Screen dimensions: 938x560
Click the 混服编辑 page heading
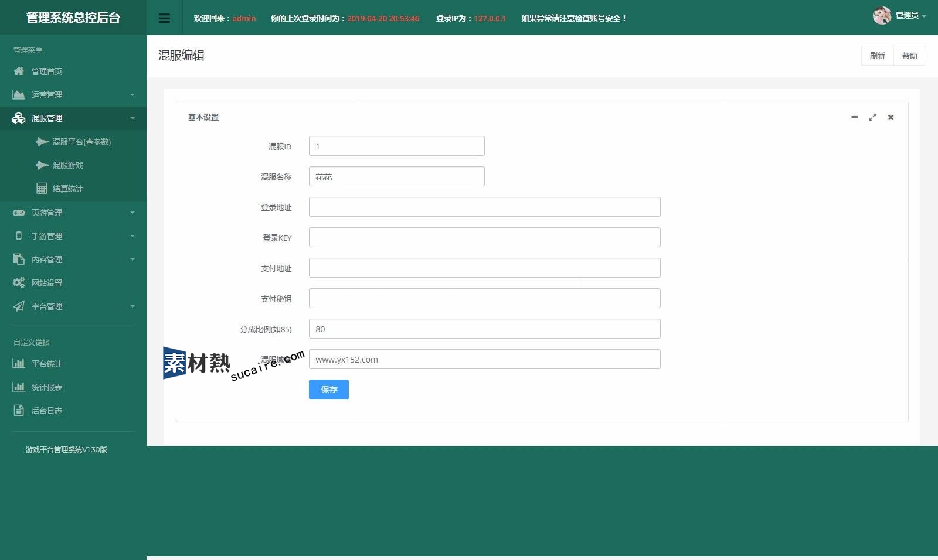[x=181, y=55]
